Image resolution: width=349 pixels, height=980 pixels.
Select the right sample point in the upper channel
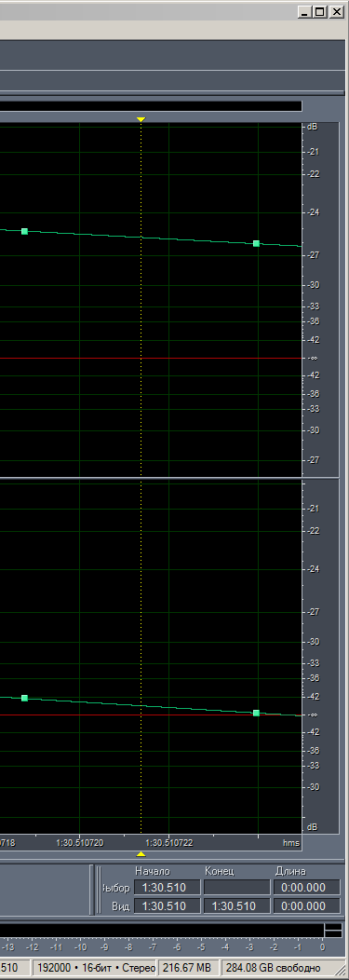(x=257, y=243)
